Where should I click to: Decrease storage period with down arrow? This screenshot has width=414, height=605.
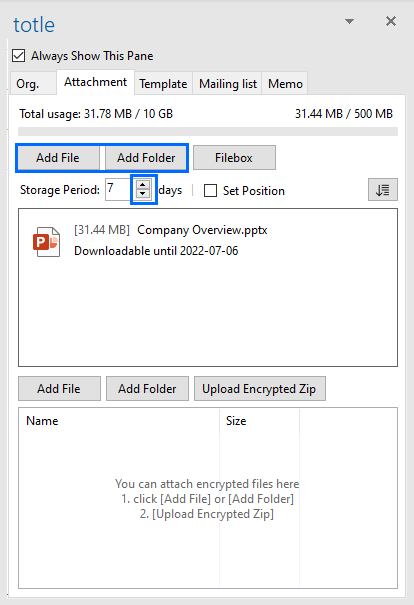(x=143, y=194)
